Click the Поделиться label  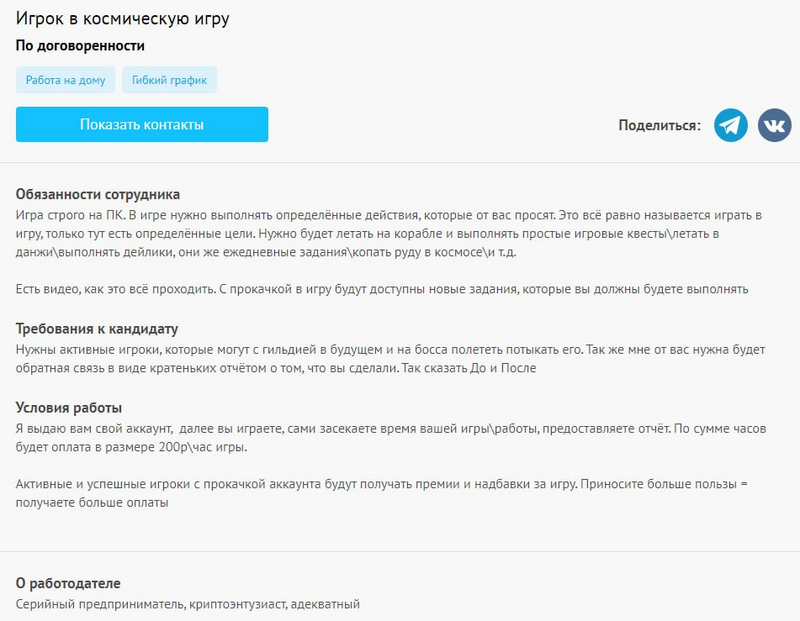660,125
